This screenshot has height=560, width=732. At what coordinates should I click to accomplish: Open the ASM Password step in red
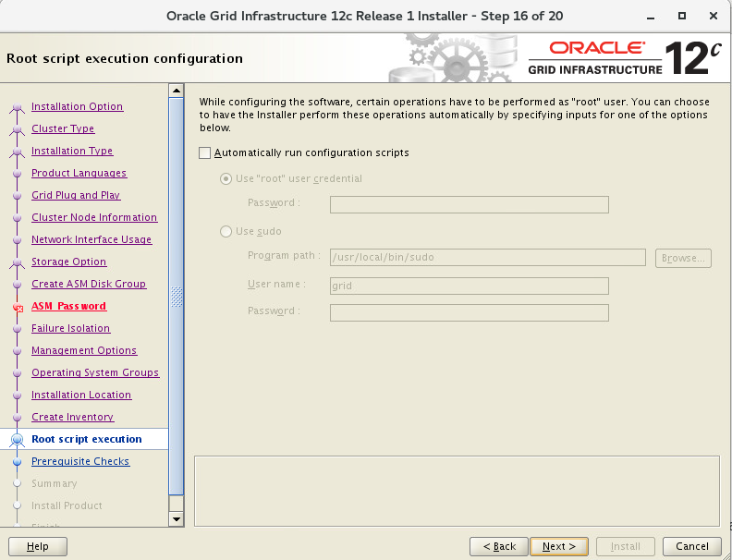tap(69, 306)
